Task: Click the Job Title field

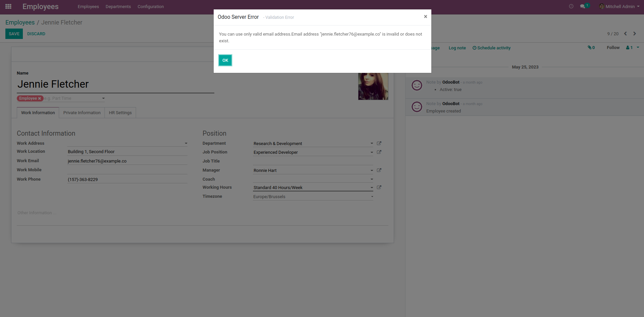Action: tap(313, 161)
